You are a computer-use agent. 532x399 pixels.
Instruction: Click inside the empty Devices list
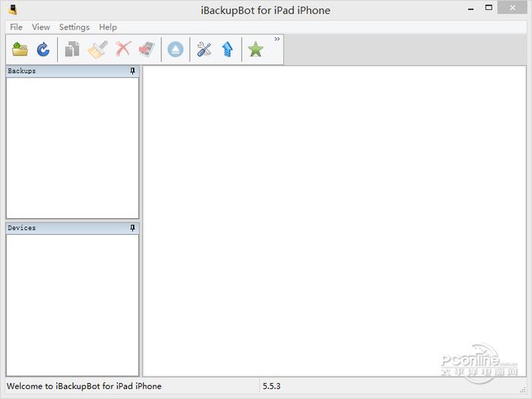[x=72, y=305]
